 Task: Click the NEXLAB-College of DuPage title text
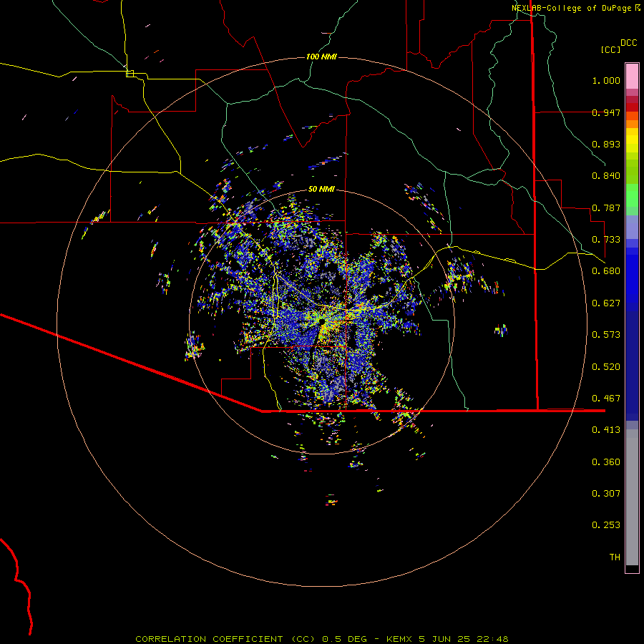click(571, 8)
